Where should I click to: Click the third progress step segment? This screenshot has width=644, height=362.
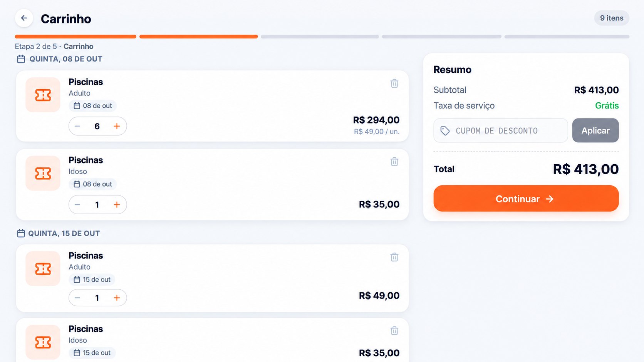(320, 37)
